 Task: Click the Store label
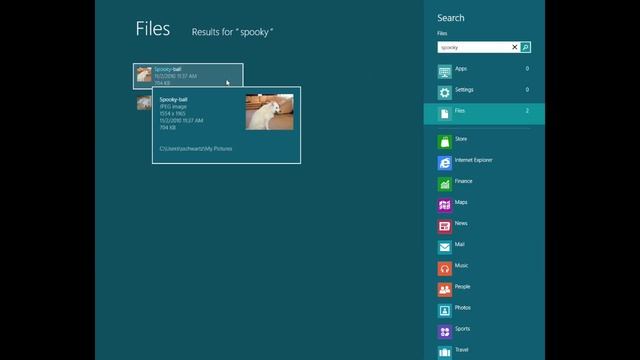461,139
